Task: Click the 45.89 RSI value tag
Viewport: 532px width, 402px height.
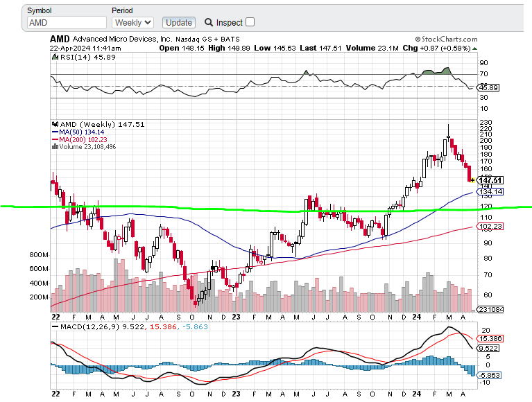Action: click(x=488, y=88)
